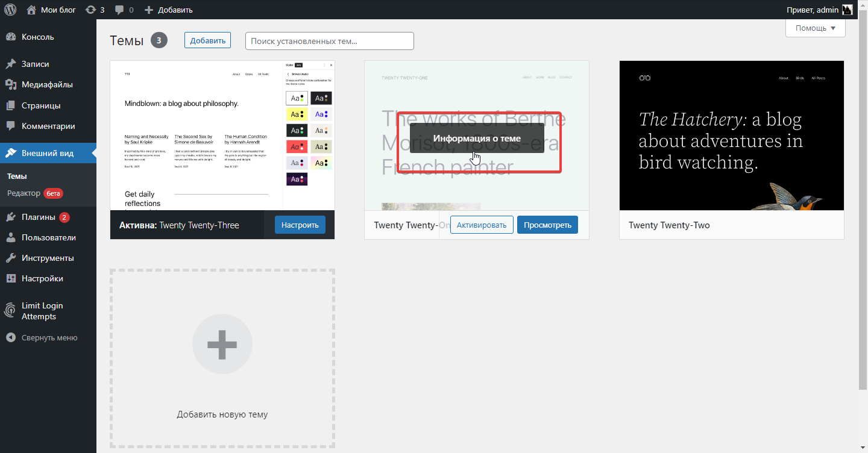Image resolution: width=868 pixels, height=453 pixels.
Task: Click the Медиафайлы media icon
Action: coord(11,84)
